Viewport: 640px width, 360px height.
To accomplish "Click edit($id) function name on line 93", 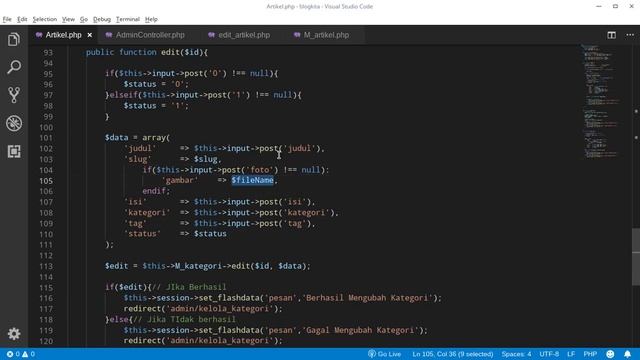I will [x=184, y=52].
